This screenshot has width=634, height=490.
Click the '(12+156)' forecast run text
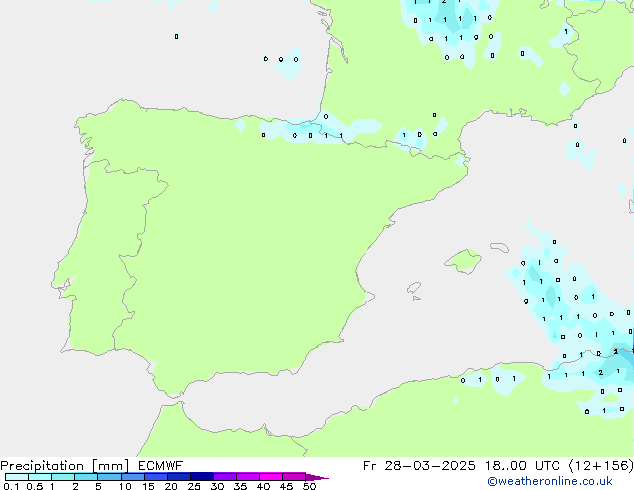click(601, 466)
